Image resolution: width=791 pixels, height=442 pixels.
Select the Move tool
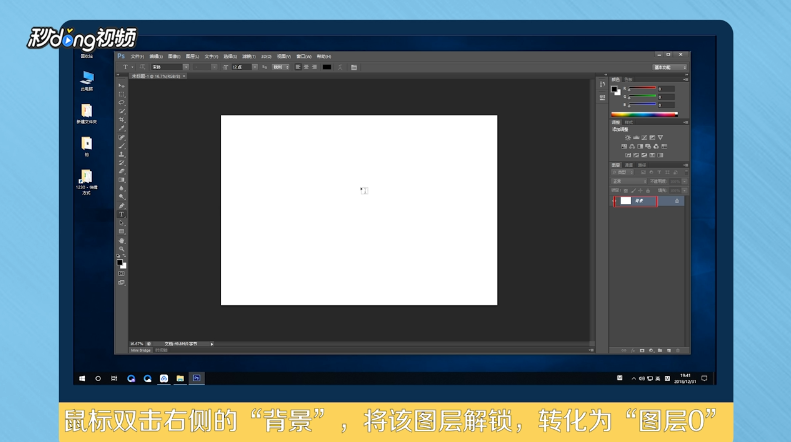tap(122, 86)
